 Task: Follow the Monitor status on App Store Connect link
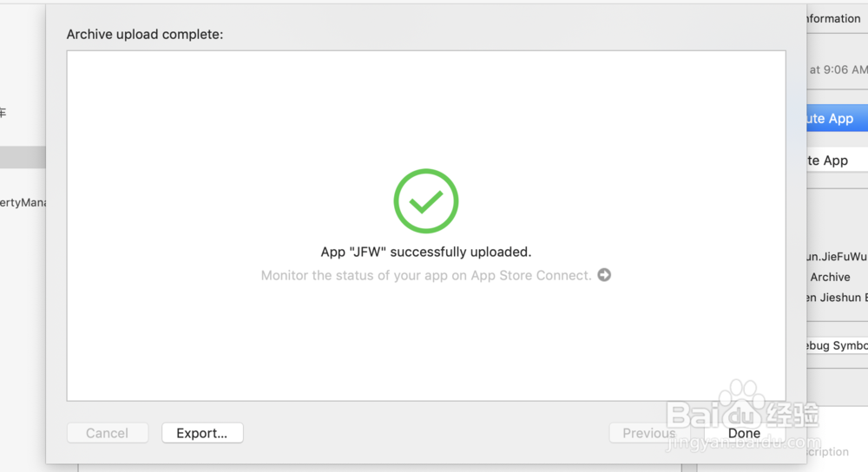tap(426, 275)
